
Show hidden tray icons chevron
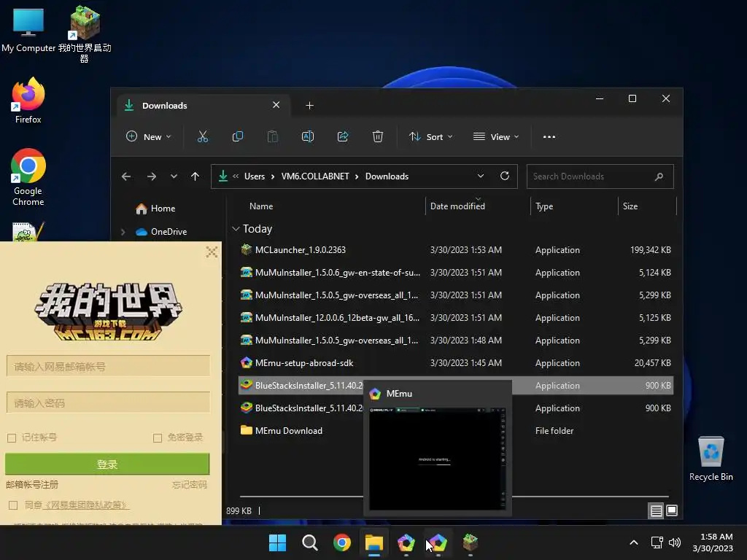tap(634, 542)
